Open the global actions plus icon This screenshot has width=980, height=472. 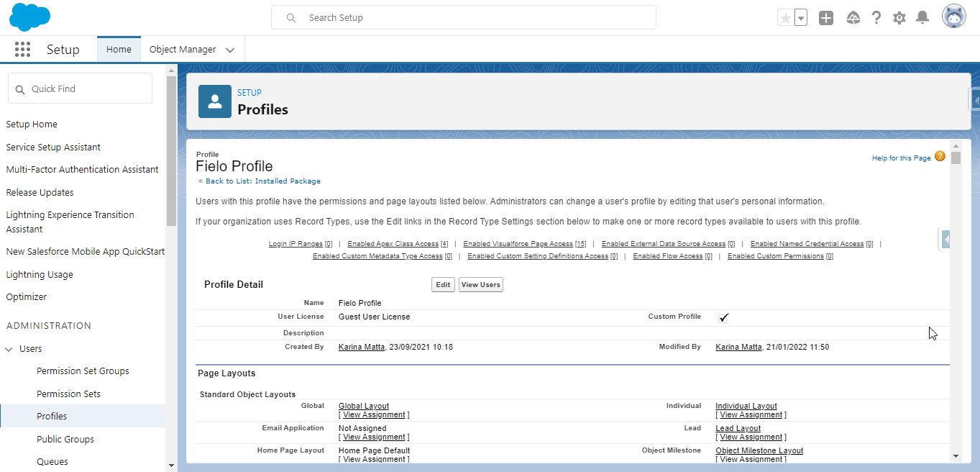[x=826, y=18]
